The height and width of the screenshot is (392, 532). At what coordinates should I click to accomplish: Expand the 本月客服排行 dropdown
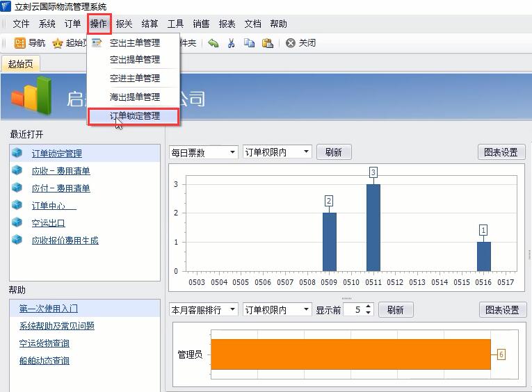point(203,310)
